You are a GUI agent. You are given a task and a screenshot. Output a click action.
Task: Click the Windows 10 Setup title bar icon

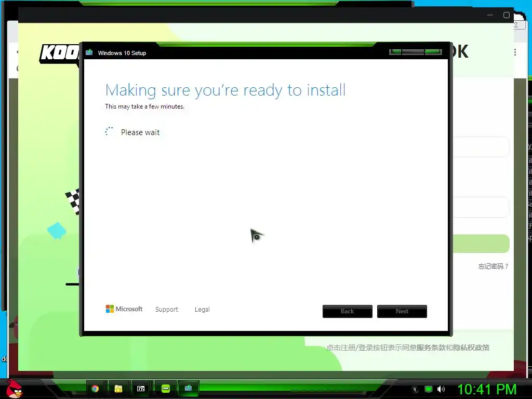coord(89,52)
